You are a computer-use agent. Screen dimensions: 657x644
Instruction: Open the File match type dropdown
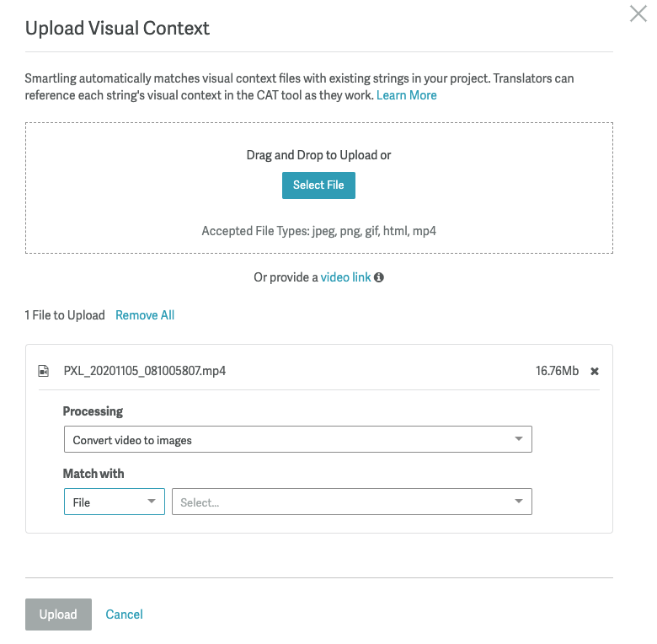click(114, 502)
